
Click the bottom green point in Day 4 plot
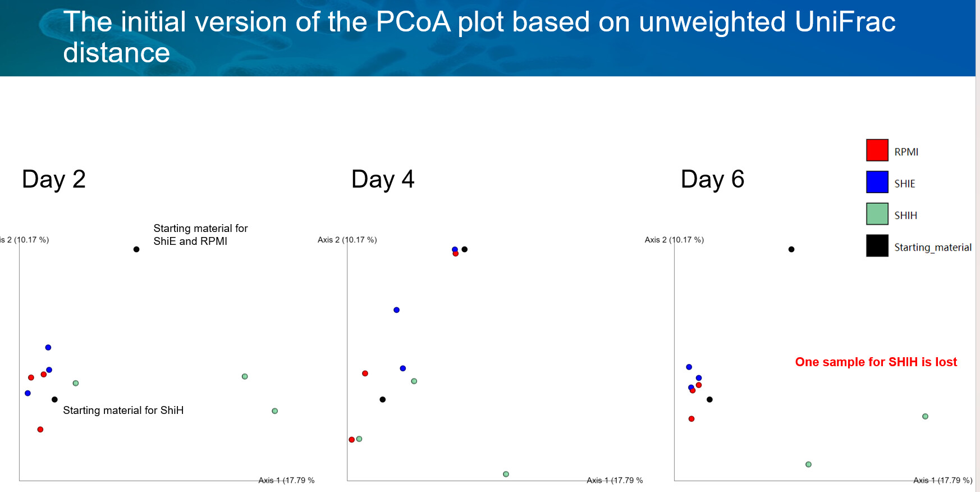[x=506, y=475]
